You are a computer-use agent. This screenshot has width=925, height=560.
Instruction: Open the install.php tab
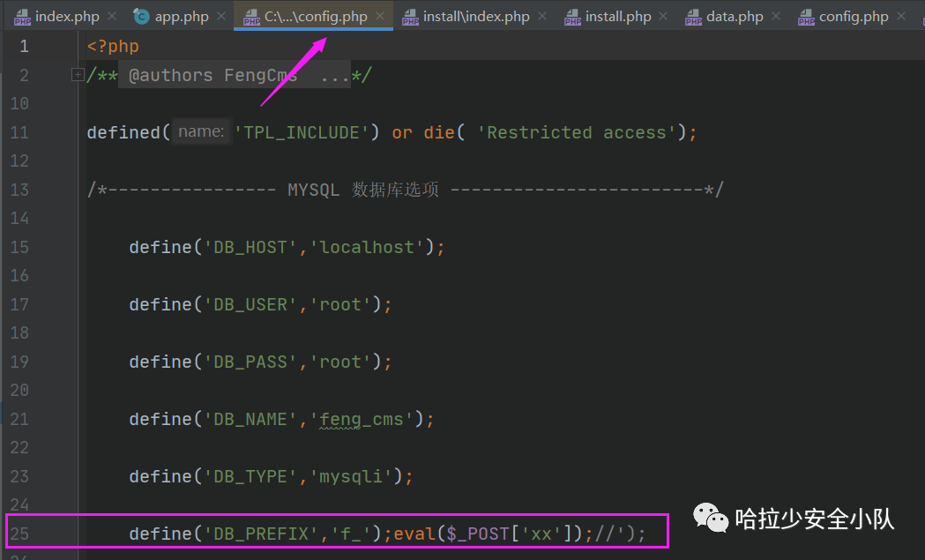click(617, 17)
